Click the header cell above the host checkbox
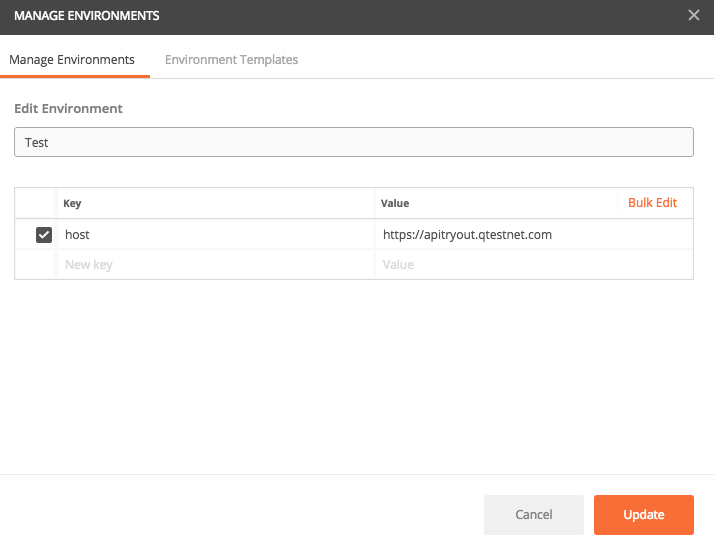 (36, 203)
